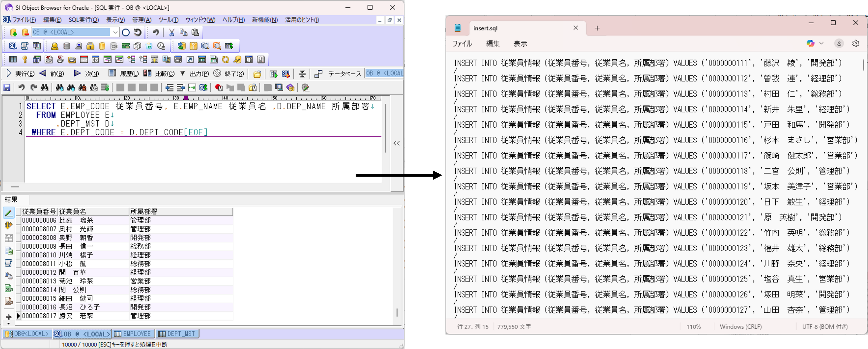
Task: Click the new database connection icon
Action: tap(13, 32)
